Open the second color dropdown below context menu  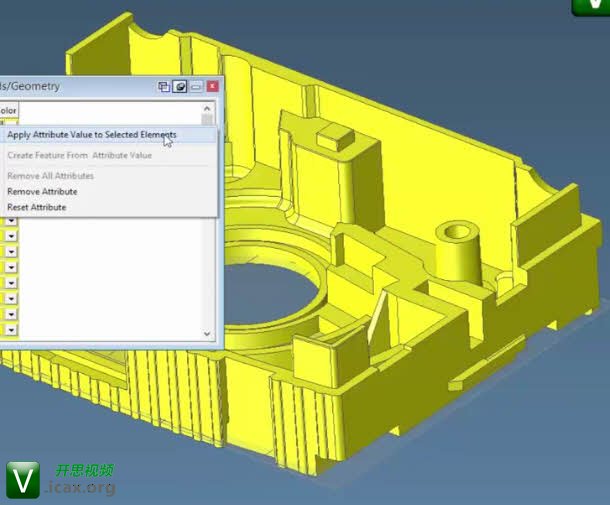[11, 236]
